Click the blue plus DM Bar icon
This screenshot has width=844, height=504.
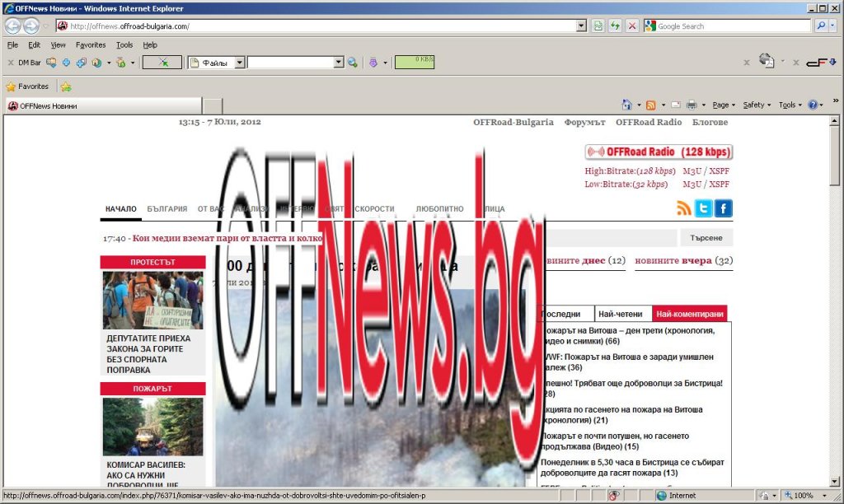click(66, 63)
